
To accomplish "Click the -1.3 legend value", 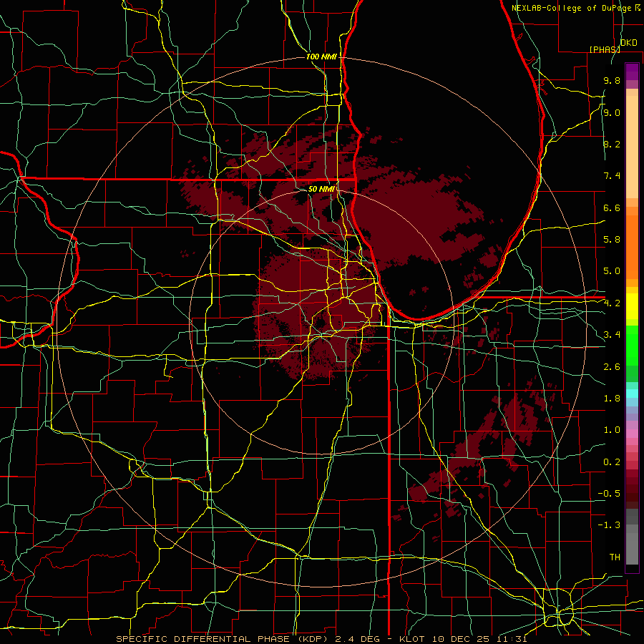I will click(x=609, y=525).
